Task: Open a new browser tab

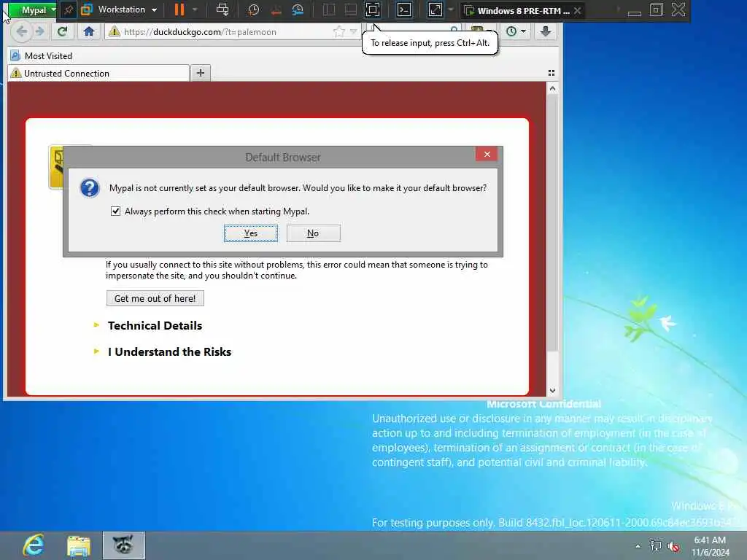Action: [201, 73]
